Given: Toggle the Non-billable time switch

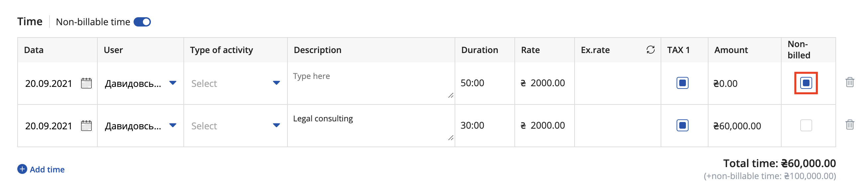Looking at the screenshot, I should tap(142, 22).
